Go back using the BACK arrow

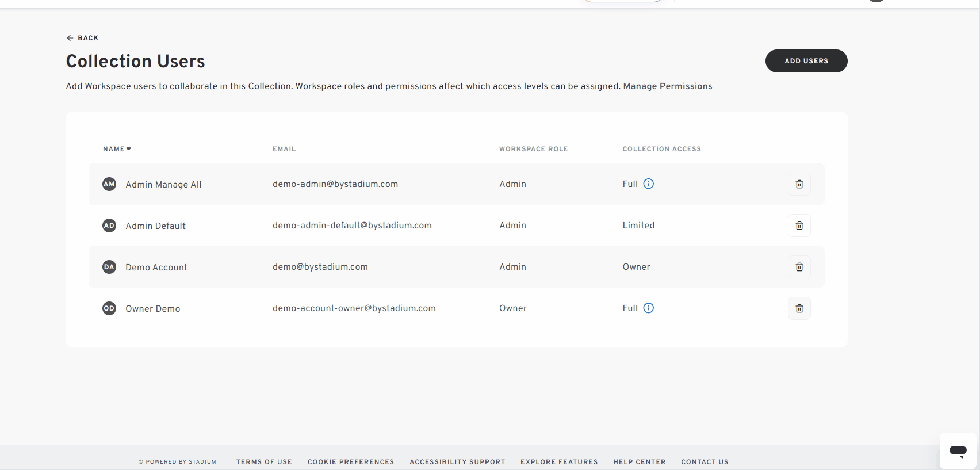pyautogui.click(x=82, y=38)
